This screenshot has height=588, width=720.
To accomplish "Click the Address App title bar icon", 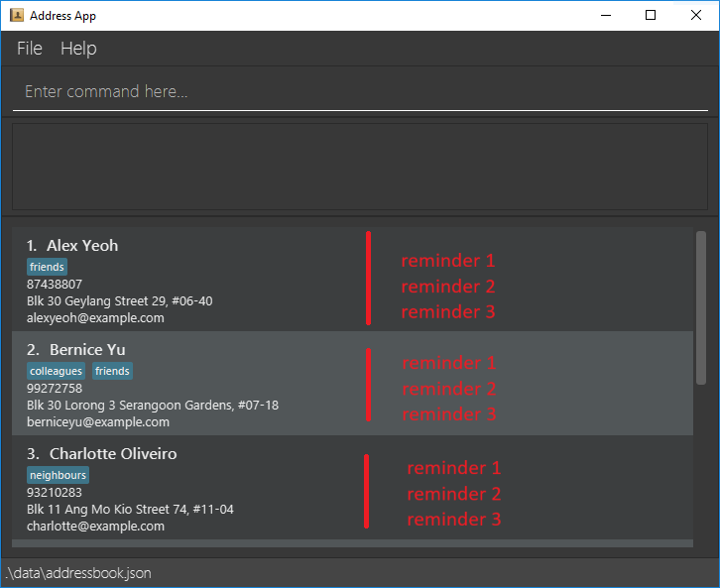I will pos(17,16).
